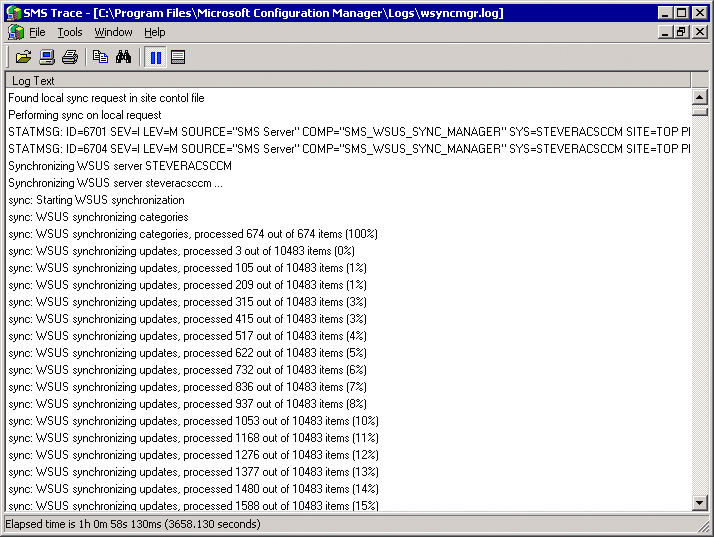This screenshot has height=537, width=714.
Task: Click the scrollbar up arrow
Action: 699,97
